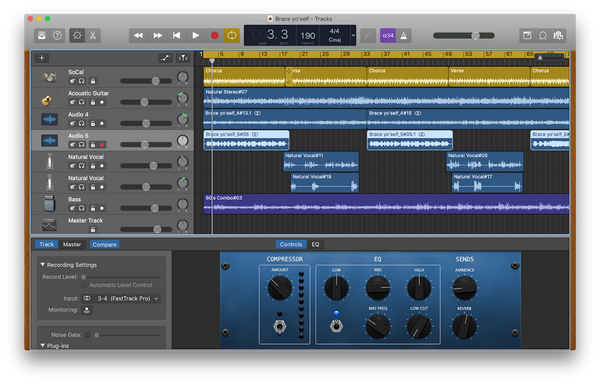Disable record enable on Audio 5
The width and height of the screenshot is (600, 385).
click(102, 145)
